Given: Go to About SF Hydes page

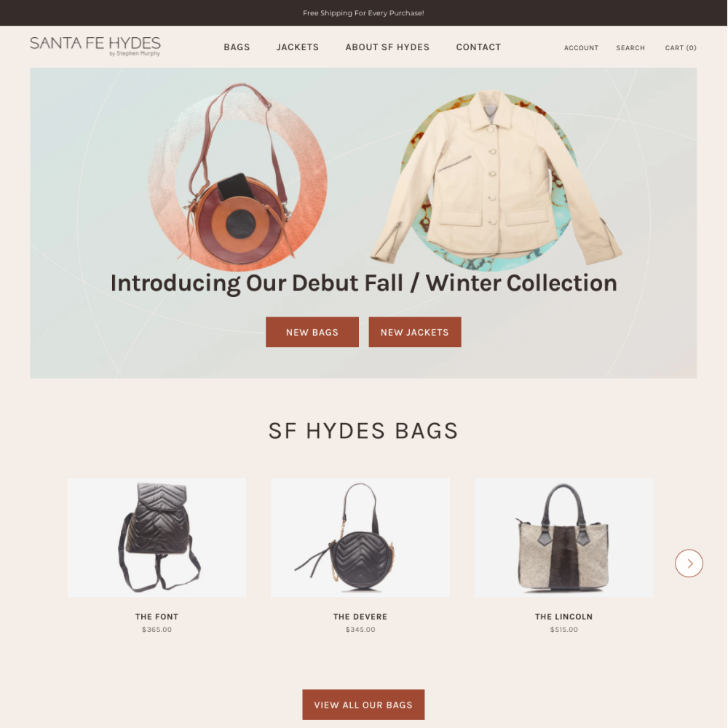Looking at the screenshot, I should 387,47.
